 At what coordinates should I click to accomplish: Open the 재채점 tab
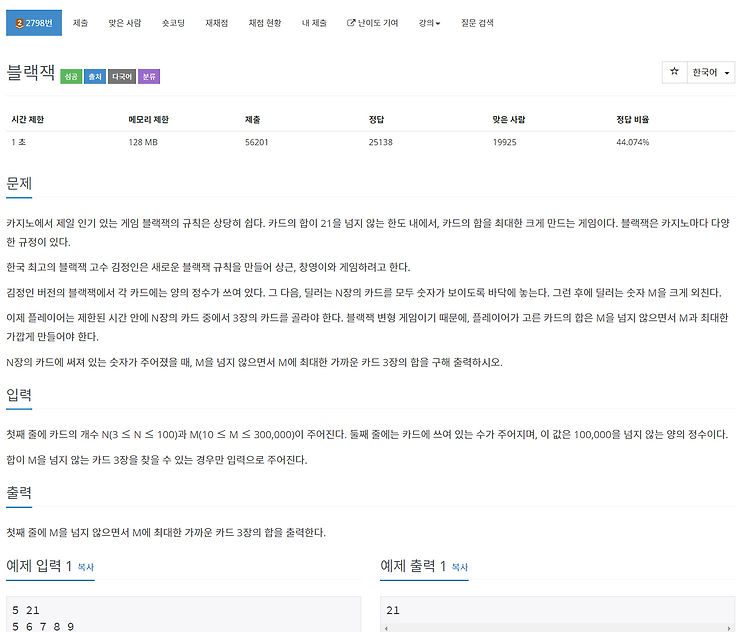point(217,23)
